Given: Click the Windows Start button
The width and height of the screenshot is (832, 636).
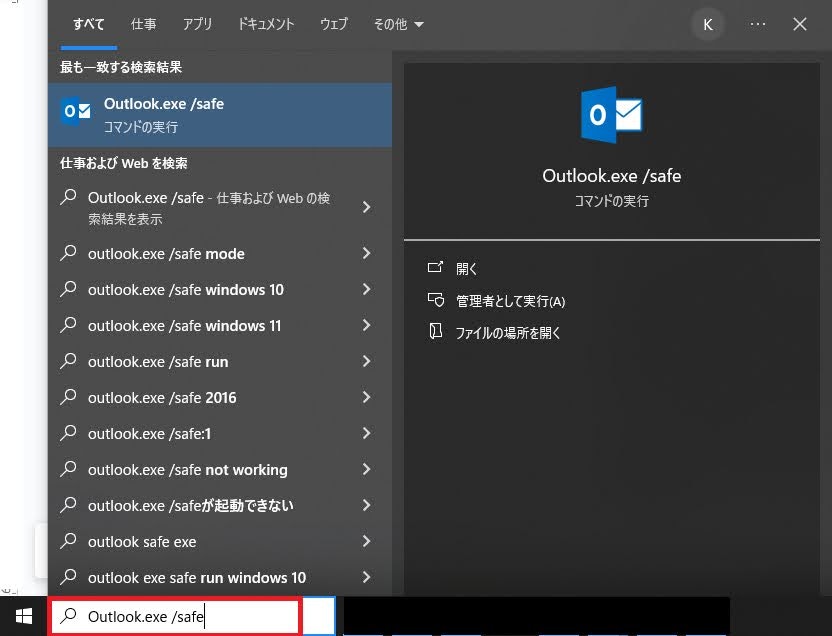Looking at the screenshot, I should [23, 616].
